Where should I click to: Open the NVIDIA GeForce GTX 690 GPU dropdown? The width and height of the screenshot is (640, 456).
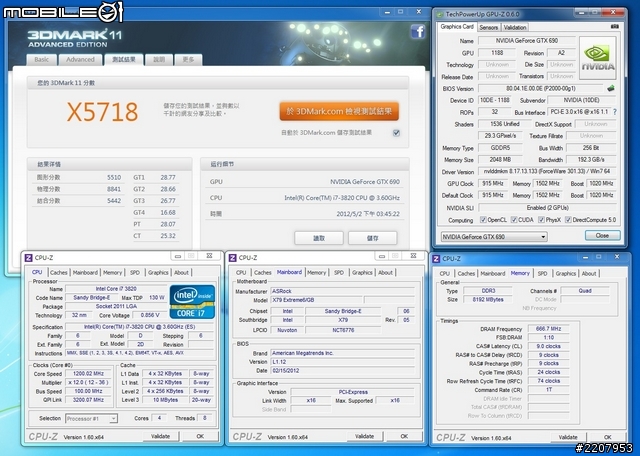(494, 236)
